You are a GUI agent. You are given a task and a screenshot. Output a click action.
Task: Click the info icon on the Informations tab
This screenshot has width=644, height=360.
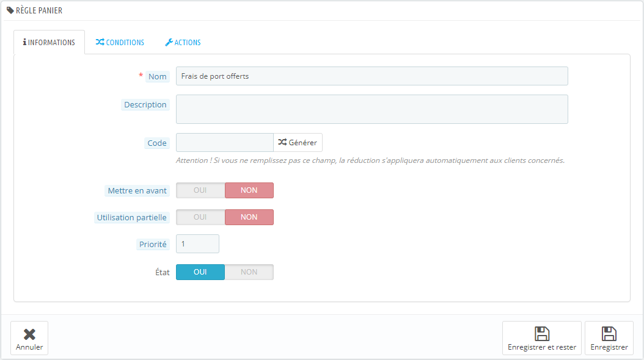point(24,42)
